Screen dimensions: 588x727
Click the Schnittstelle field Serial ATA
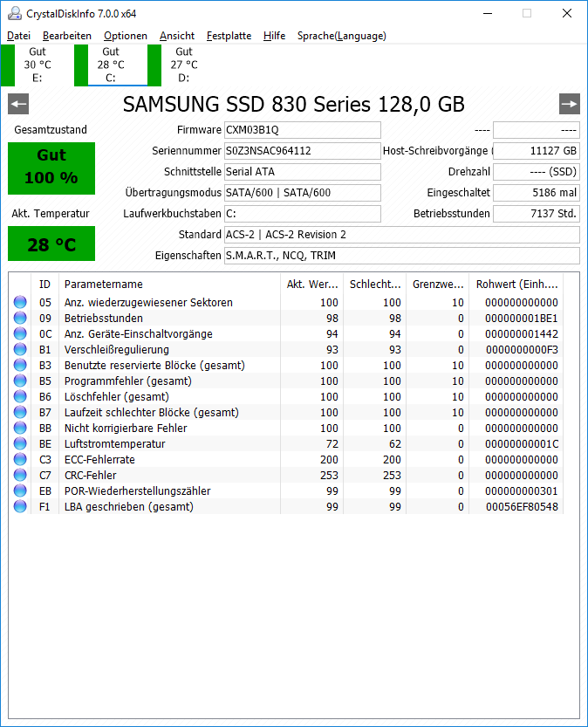[303, 172]
